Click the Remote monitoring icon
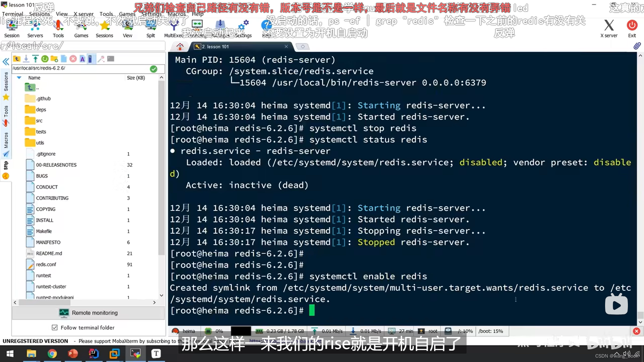 coord(64,312)
